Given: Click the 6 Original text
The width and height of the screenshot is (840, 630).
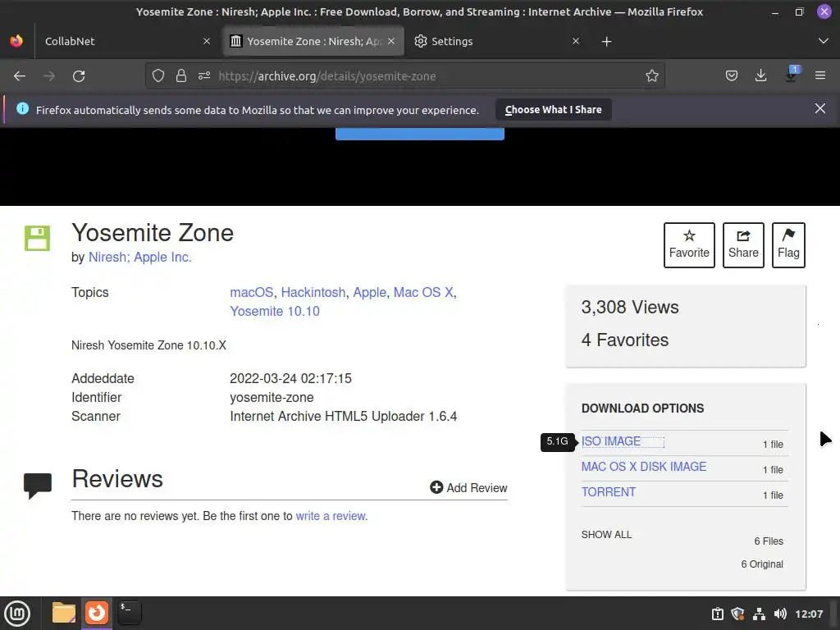Looking at the screenshot, I should tap(762, 564).
